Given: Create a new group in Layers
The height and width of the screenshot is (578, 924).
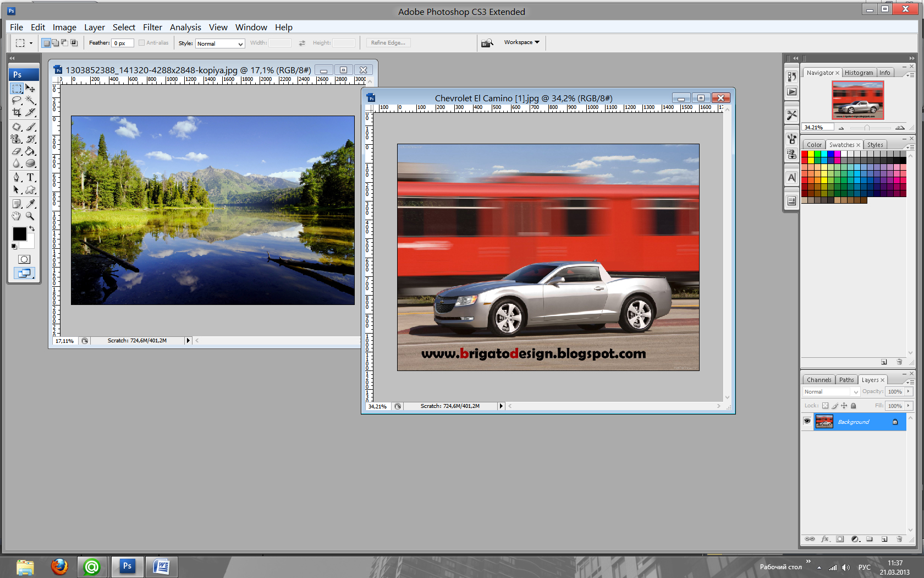Looking at the screenshot, I should pos(870,539).
